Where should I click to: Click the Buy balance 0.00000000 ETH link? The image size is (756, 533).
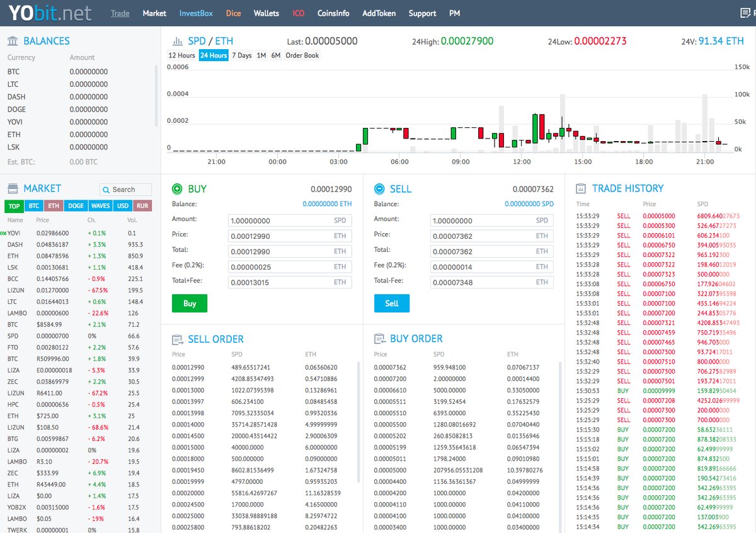(327, 204)
